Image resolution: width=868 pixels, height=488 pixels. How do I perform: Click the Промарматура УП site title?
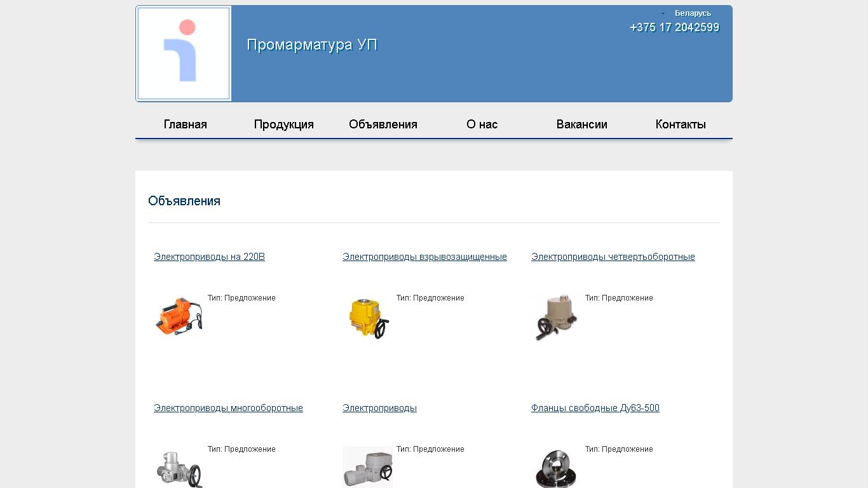(x=312, y=45)
